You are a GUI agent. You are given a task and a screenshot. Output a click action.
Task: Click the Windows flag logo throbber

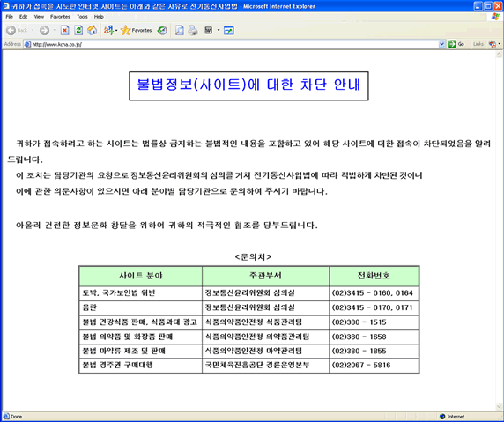[x=495, y=17]
